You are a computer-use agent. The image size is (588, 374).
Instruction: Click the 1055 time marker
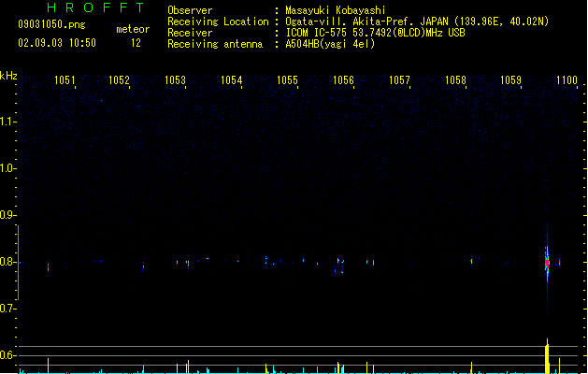287,80
